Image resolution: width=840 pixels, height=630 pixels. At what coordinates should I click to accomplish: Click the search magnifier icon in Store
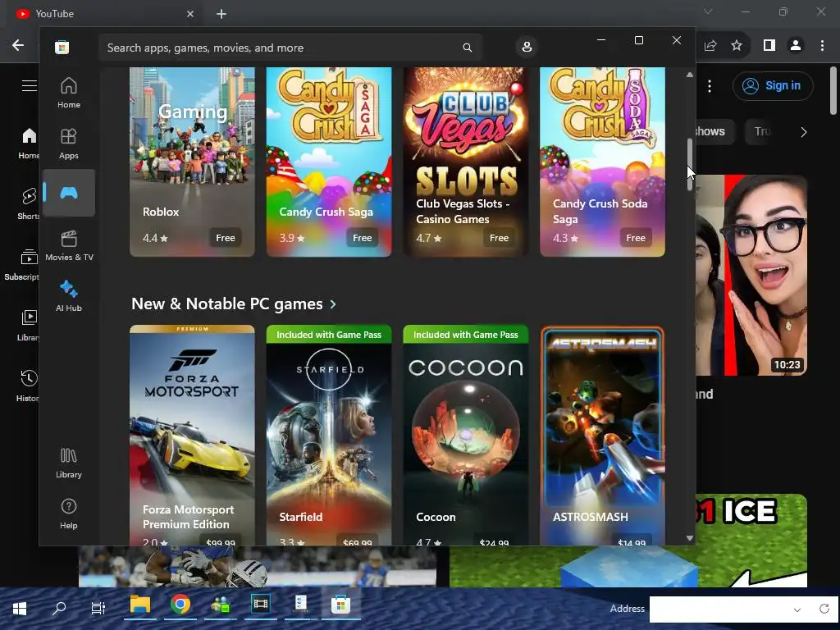pyautogui.click(x=467, y=48)
